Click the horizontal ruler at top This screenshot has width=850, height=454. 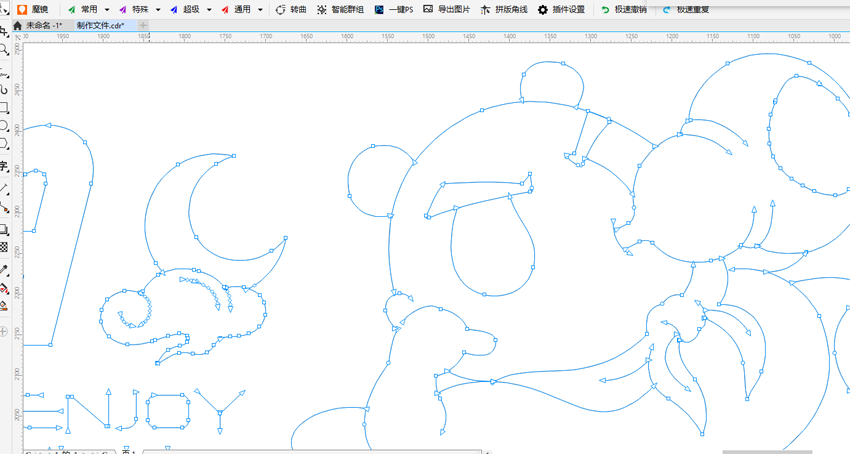tap(436, 36)
